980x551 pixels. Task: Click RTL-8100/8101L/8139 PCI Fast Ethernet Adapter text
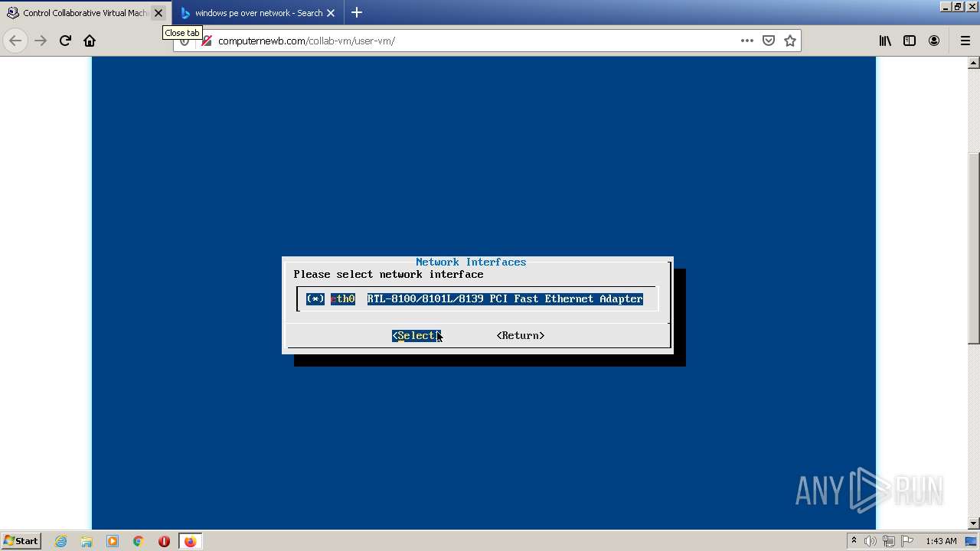[505, 298]
